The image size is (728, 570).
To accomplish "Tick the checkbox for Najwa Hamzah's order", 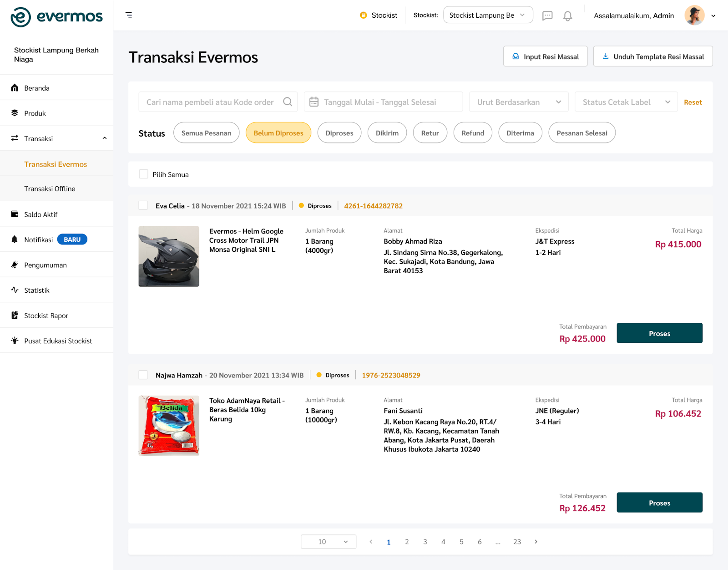I will tap(143, 375).
